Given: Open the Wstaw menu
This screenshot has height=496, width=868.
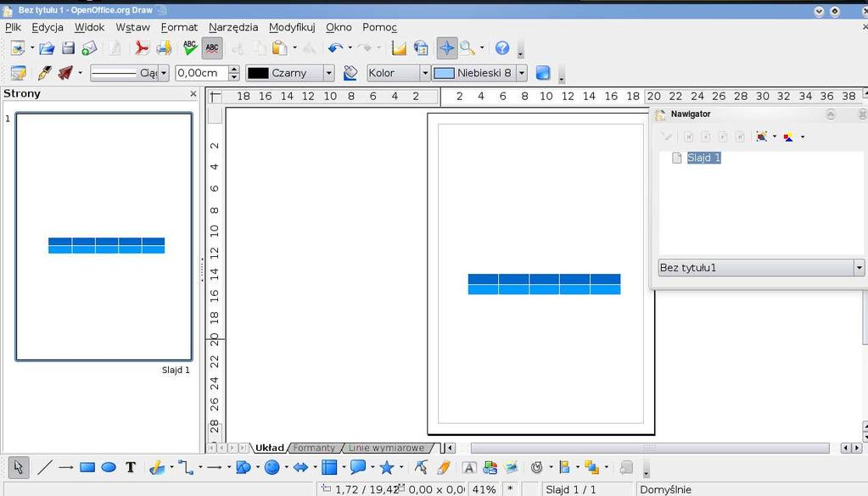Looking at the screenshot, I should [x=133, y=27].
